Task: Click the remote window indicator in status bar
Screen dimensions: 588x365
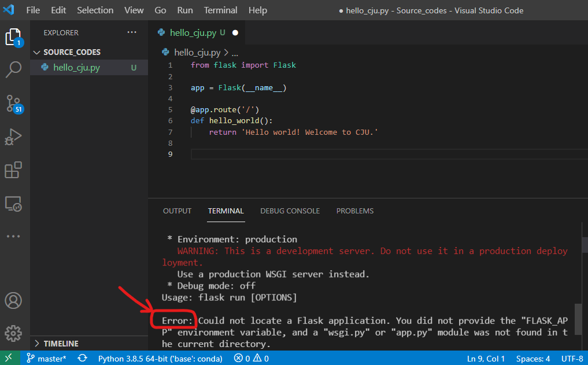Action: [x=9, y=358]
